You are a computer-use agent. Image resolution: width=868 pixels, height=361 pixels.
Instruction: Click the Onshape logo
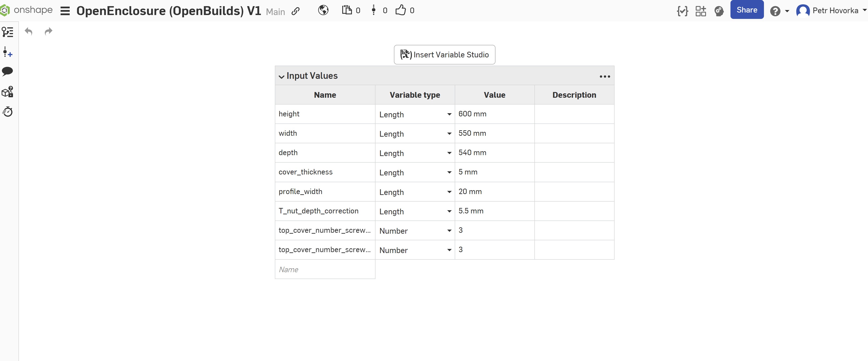[27, 10]
